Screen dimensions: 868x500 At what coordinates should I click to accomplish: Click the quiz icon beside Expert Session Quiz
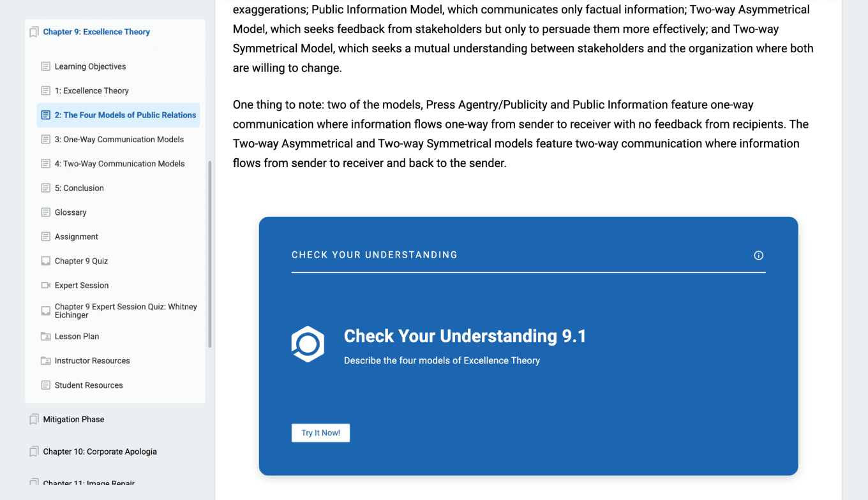pos(45,311)
